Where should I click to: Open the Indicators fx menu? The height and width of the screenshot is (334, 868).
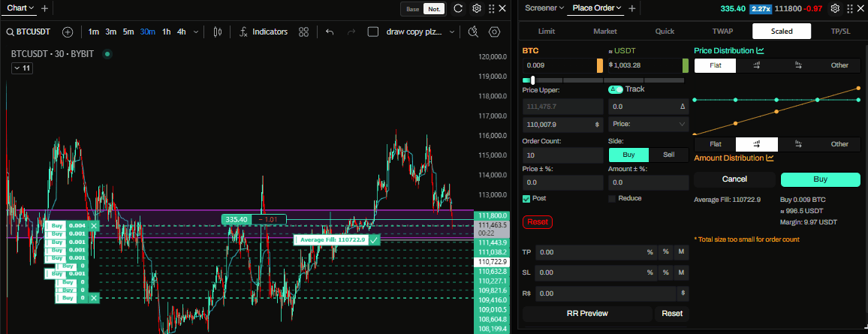(264, 32)
